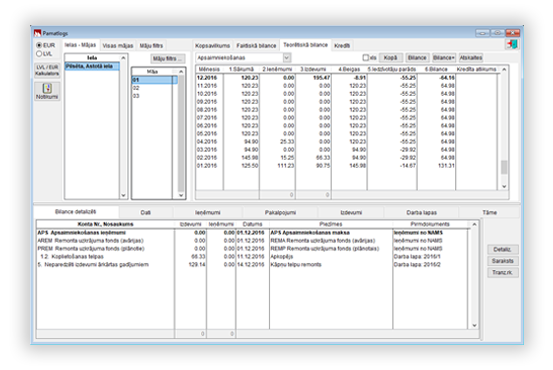This screenshot has height=370, width=553.
Task: Switch to the Faktiskā bilance tab
Action: coord(256,46)
